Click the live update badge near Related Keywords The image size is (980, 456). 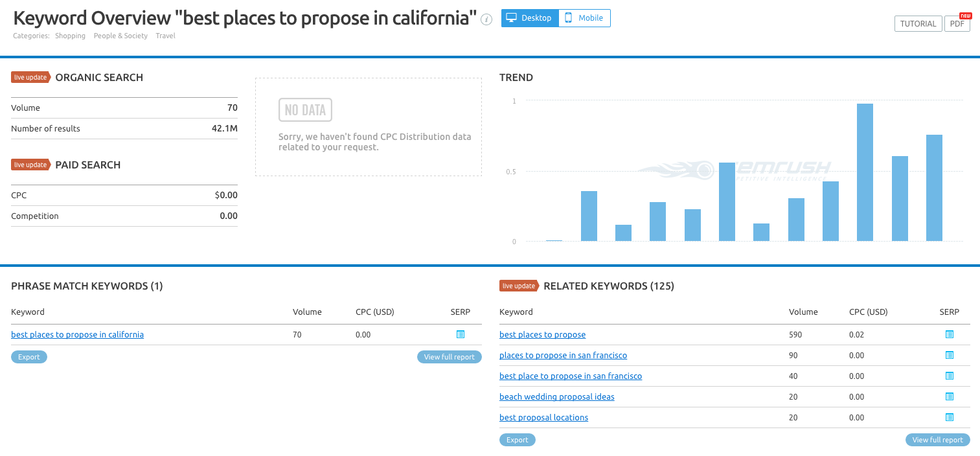519,285
